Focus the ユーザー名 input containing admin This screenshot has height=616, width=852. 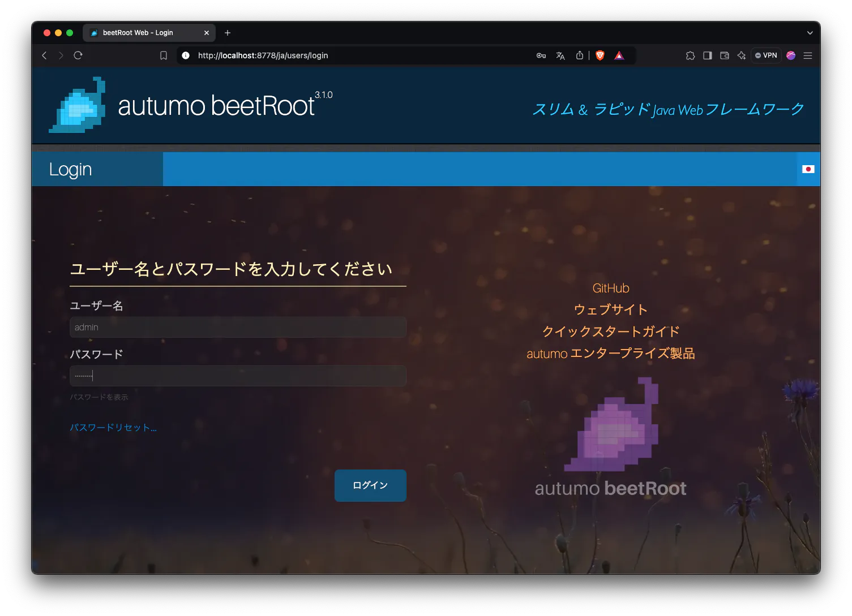point(238,327)
